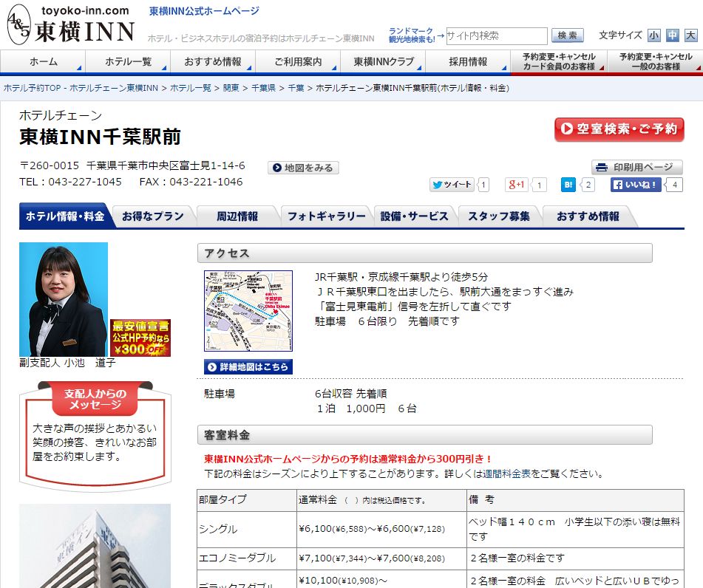The image size is (703, 588).
Task: Click the Google +1 button
Action: point(516,185)
